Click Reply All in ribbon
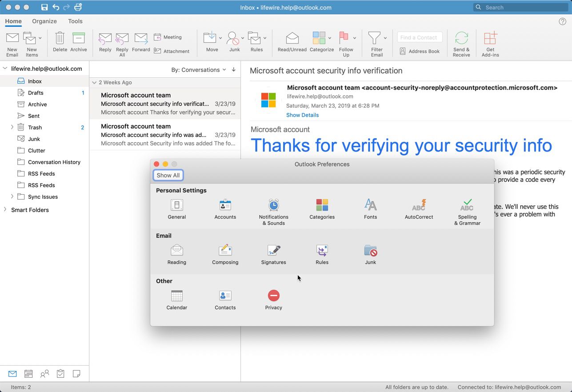The height and width of the screenshot is (392, 572). pos(122,44)
